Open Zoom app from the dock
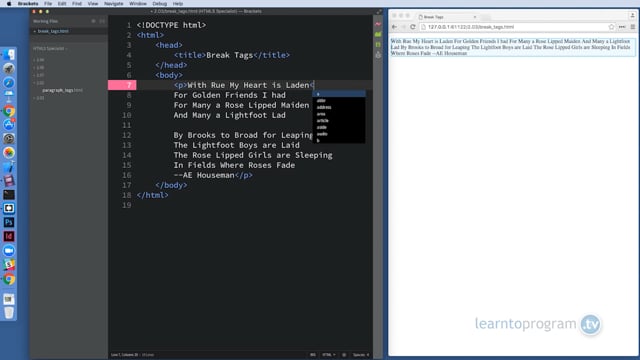The width and height of the screenshot is (640, 360). (x=9, y=251)
